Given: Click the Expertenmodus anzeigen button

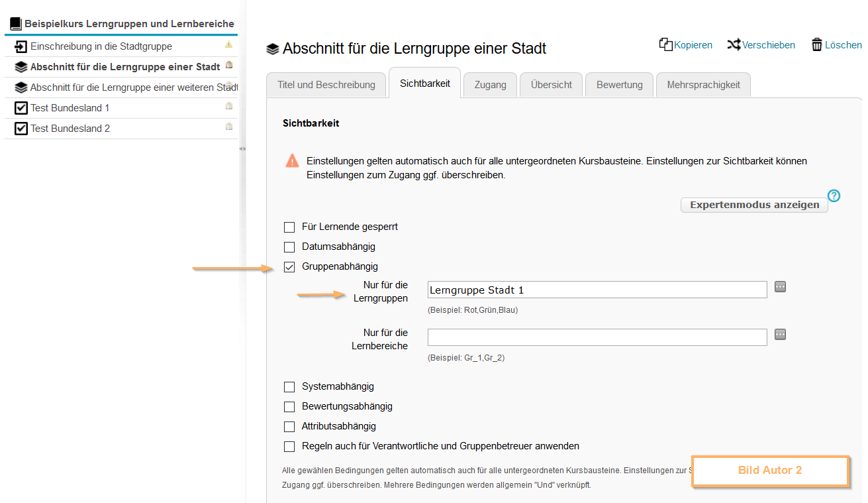Looking at the screenshot, I should point(754,204).
